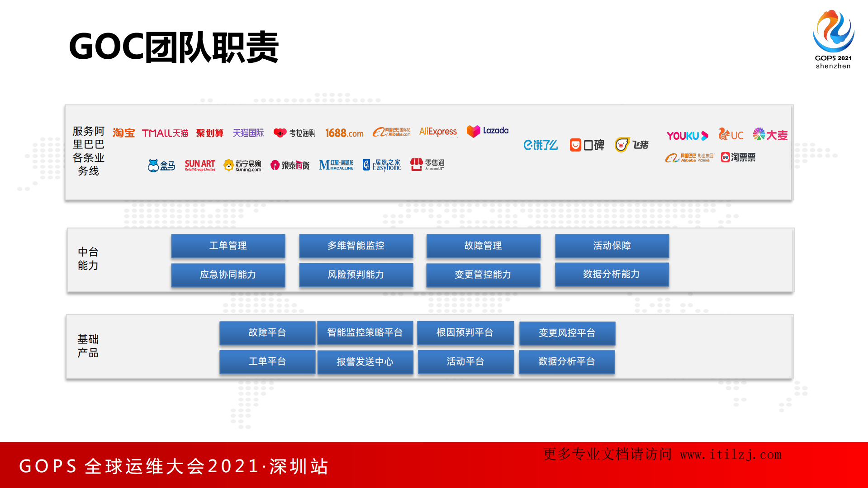Select the 饿了么 logo
Screen dimensions: 868x488
(541, 145)
